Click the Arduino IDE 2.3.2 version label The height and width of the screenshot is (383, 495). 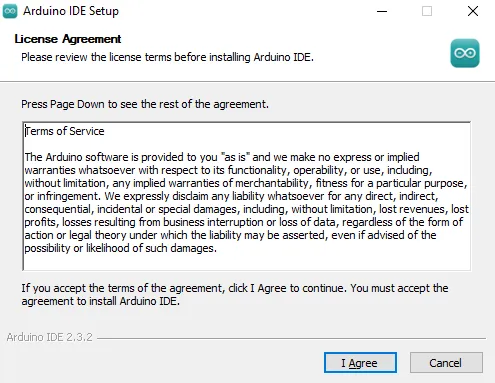coord(49,337)
